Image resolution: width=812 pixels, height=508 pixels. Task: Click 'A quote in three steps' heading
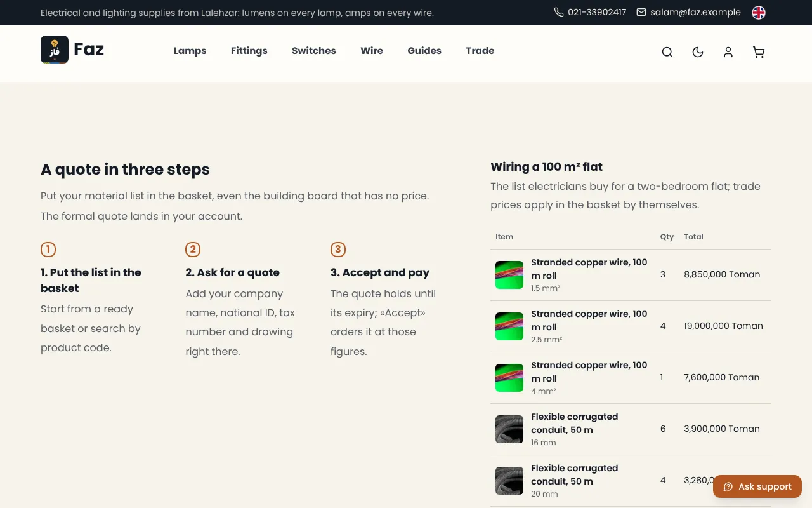[x=125, y=170]
